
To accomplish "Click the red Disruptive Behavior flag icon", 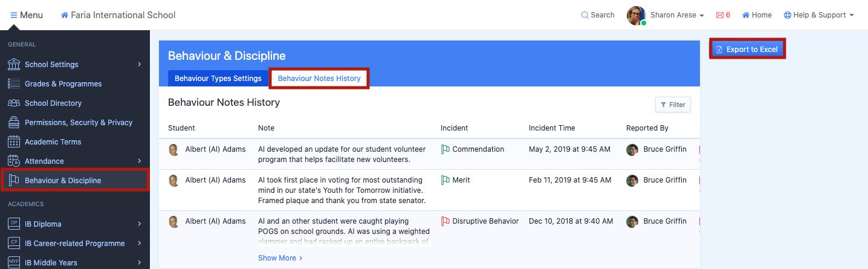I will (445, 221).
